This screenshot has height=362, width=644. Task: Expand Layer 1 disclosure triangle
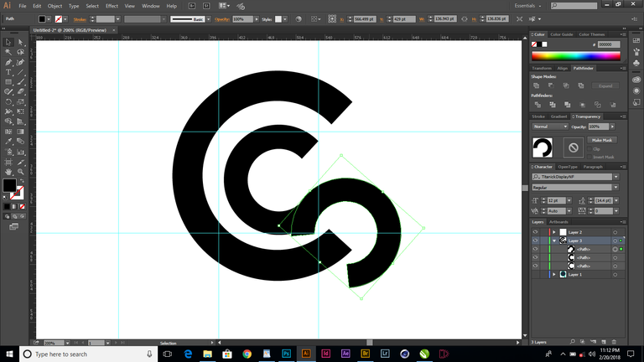[x=553, y=275]
